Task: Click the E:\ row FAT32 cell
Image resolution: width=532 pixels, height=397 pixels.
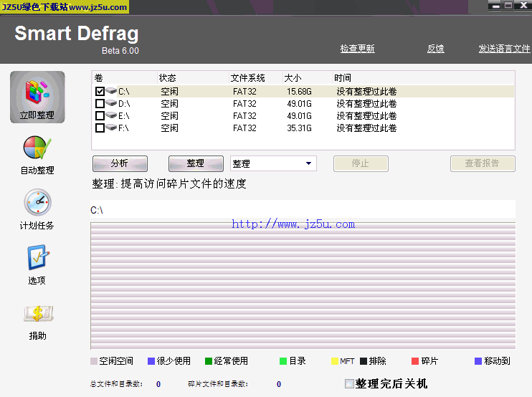Action: click(x=244, y=116)
